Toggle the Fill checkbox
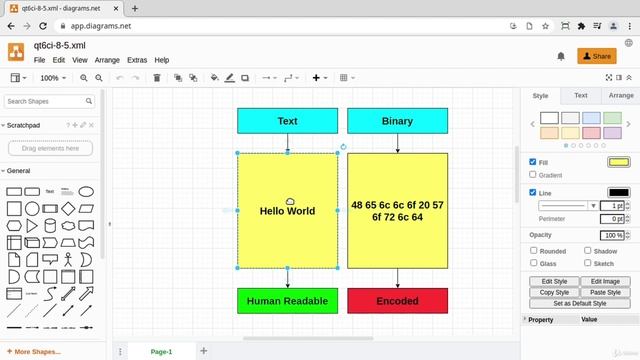This screenshot has width=640, height=360. pos(533,162)
